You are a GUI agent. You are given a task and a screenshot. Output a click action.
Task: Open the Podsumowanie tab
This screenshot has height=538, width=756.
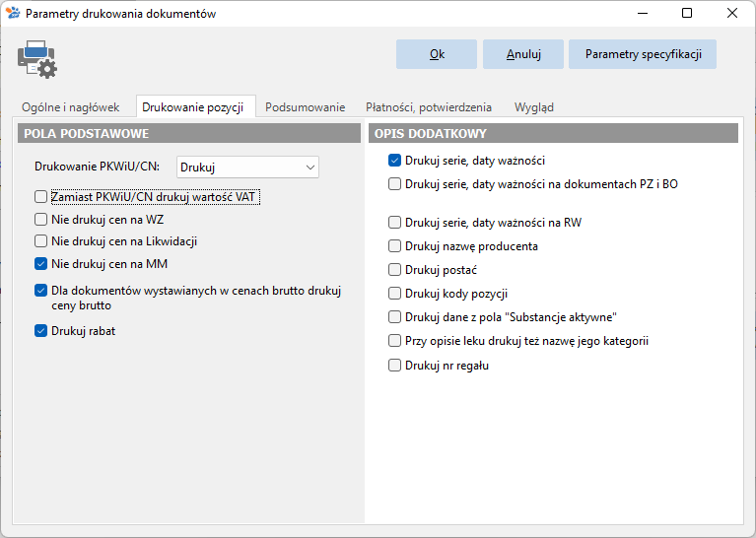306,107
